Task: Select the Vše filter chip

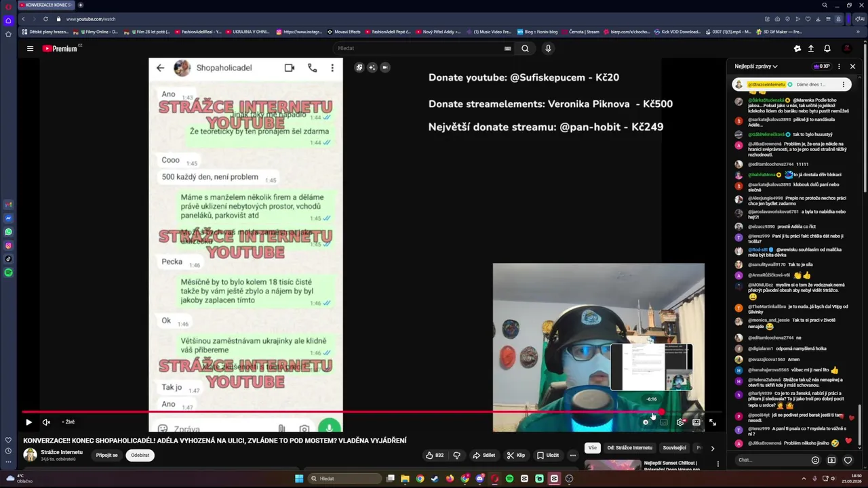Action: coord(593,448)
